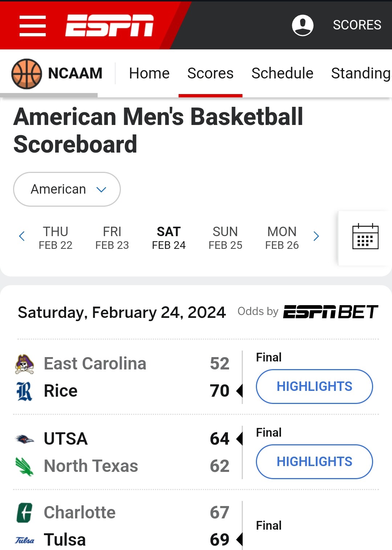Image resolution: width=392 pixels, height=550 pixels.
Task: Click the NCAAM basketball icon
Action: point(26,74)
